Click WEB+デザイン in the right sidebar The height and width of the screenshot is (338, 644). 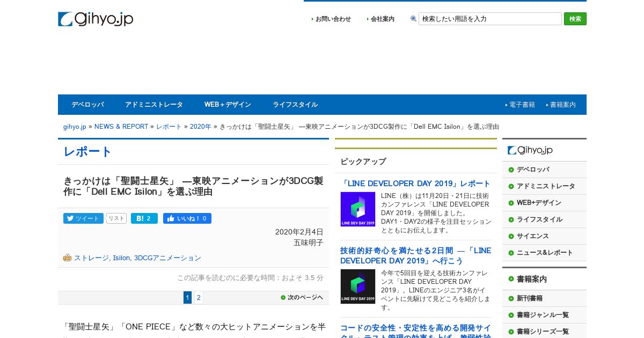539,203
